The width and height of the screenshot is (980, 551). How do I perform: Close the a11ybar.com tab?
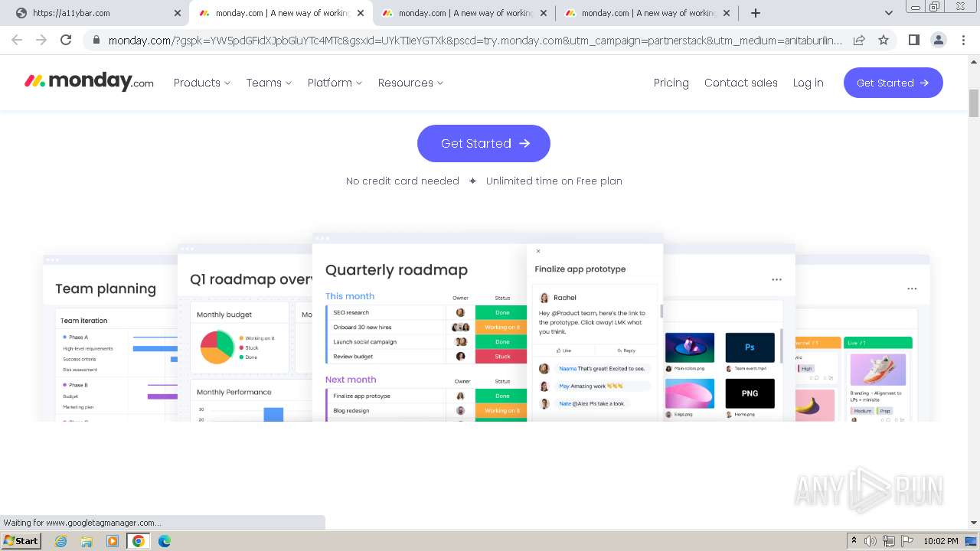point(178,13)
